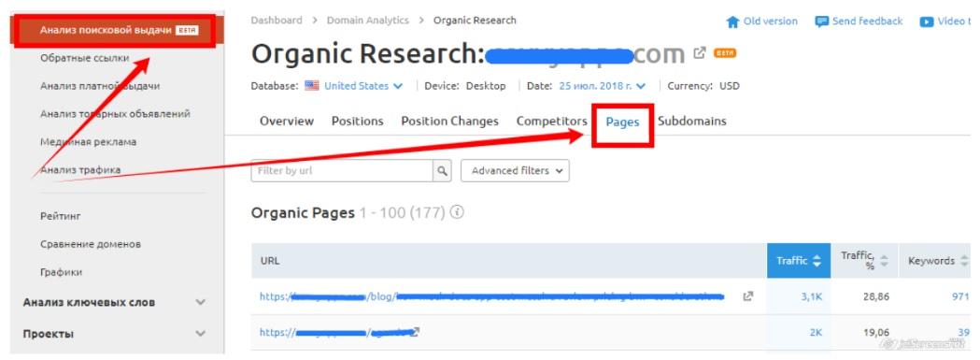Click the United States flag icon
980x360 pixels.
click(x=312, y=86)
